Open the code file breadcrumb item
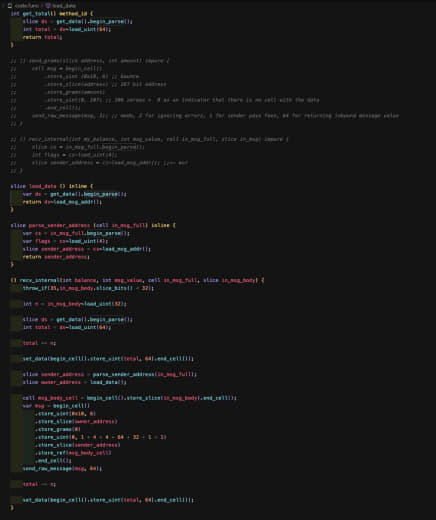The height and width of the screenshot is (520, 436). 26,5
